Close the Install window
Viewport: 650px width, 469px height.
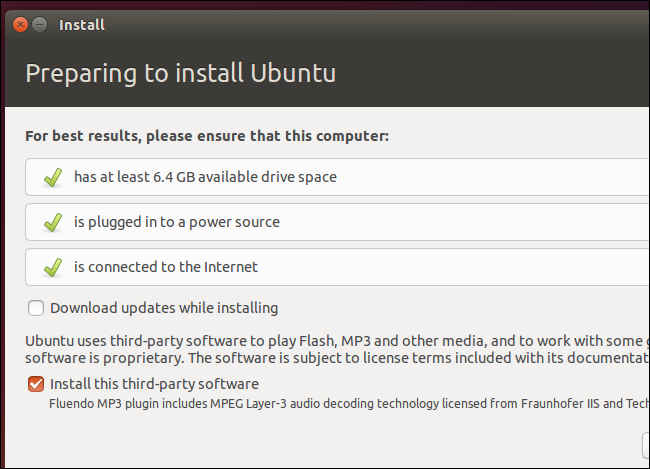point(21,23)
